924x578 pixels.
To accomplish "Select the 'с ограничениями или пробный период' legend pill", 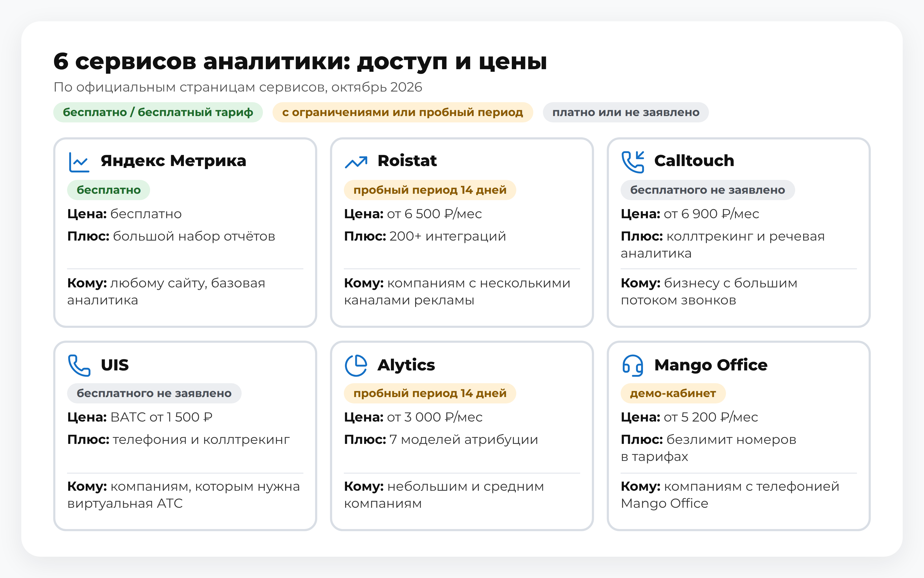I will [403, 112].
